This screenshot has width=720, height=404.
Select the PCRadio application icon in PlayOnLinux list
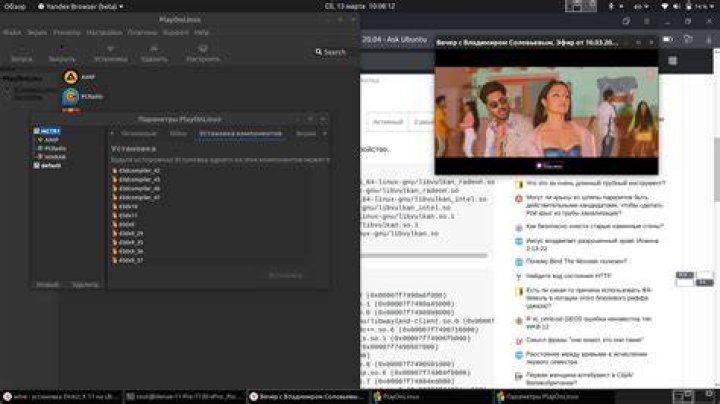70,96
